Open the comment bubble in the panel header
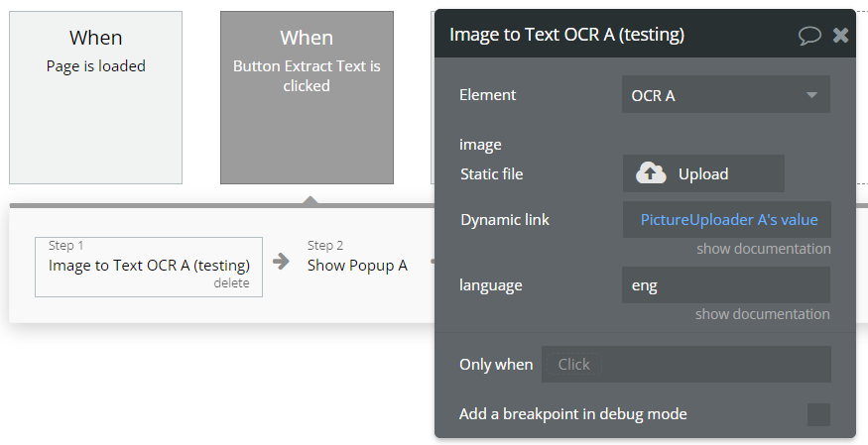Image resolution: width=868 pixels, height=445 pixels. pos(809,36)
